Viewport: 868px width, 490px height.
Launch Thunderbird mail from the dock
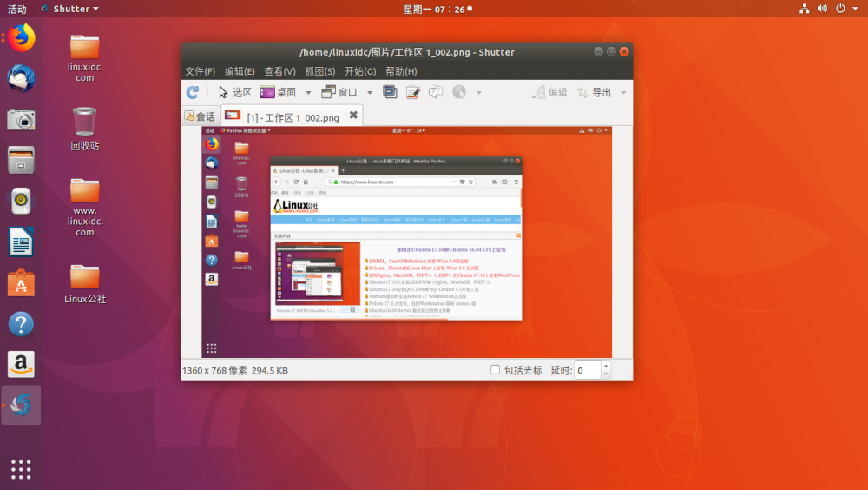(21, 78)
